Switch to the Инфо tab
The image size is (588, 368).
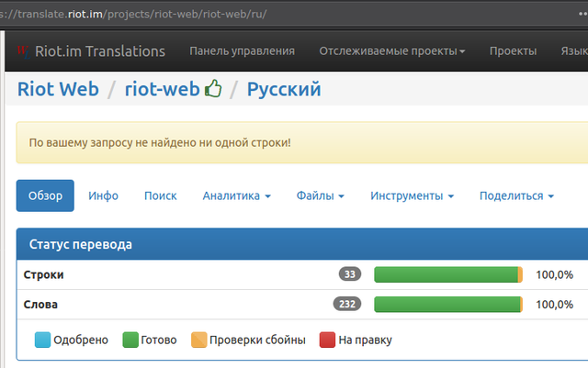point(103,195)
